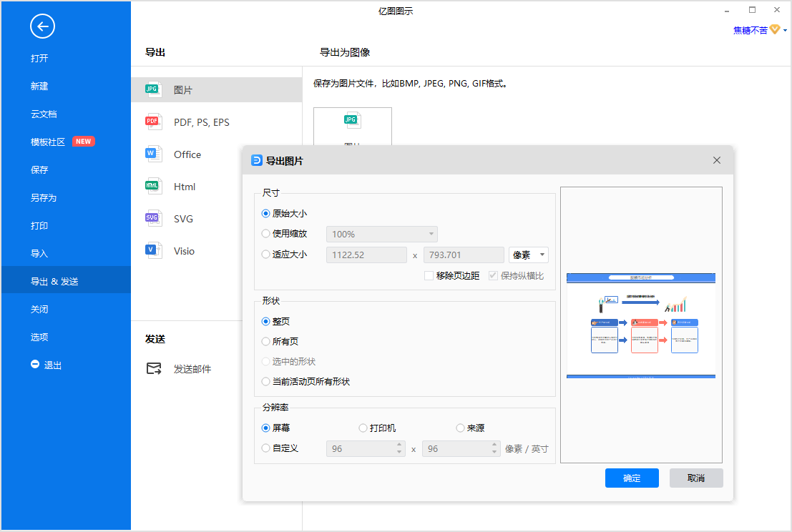Click the exit minus-circle icon

click(x=35, y=364)
